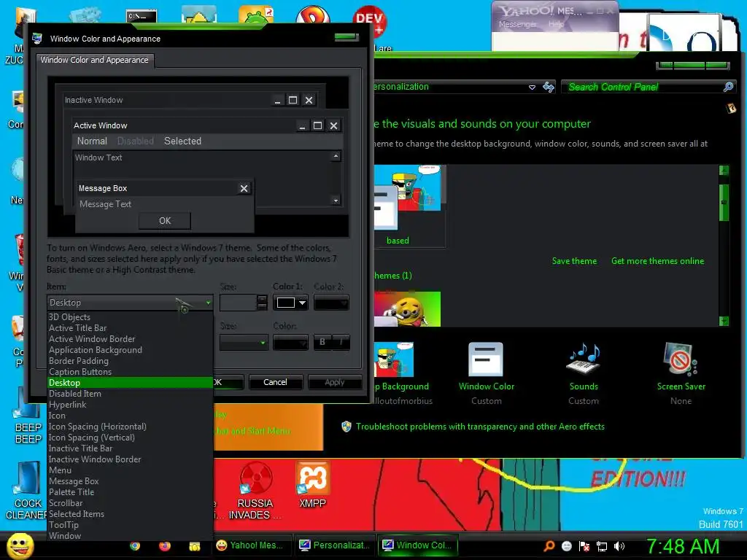747x560 pixels.
Task: Open the font Size dropdown
Action: tap(244, 343)
